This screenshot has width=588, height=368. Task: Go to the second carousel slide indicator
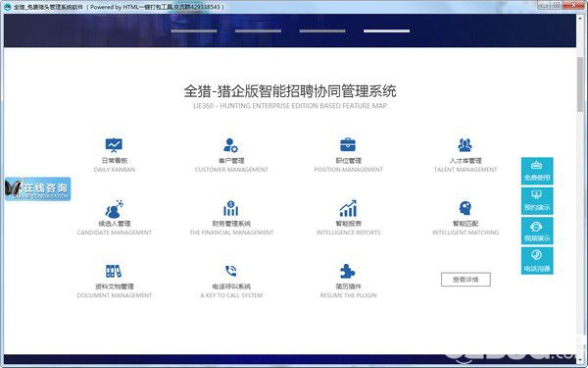point(258,30)
